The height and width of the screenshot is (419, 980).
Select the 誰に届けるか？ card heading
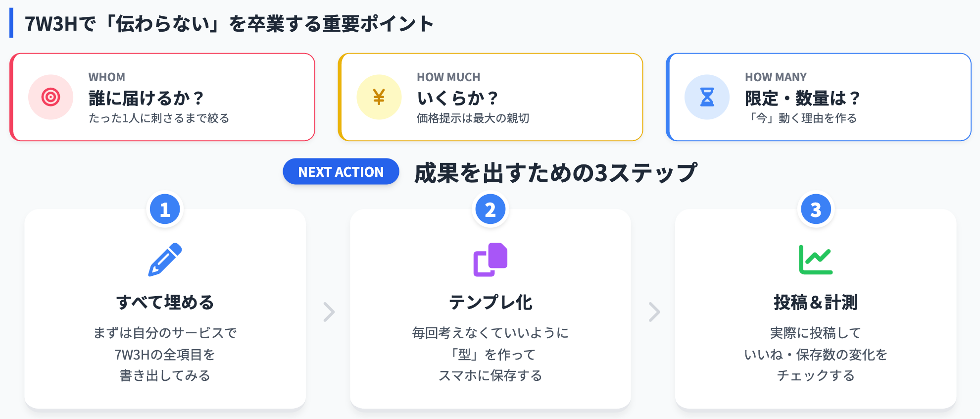pyautogui.click(x=146, y=98)
